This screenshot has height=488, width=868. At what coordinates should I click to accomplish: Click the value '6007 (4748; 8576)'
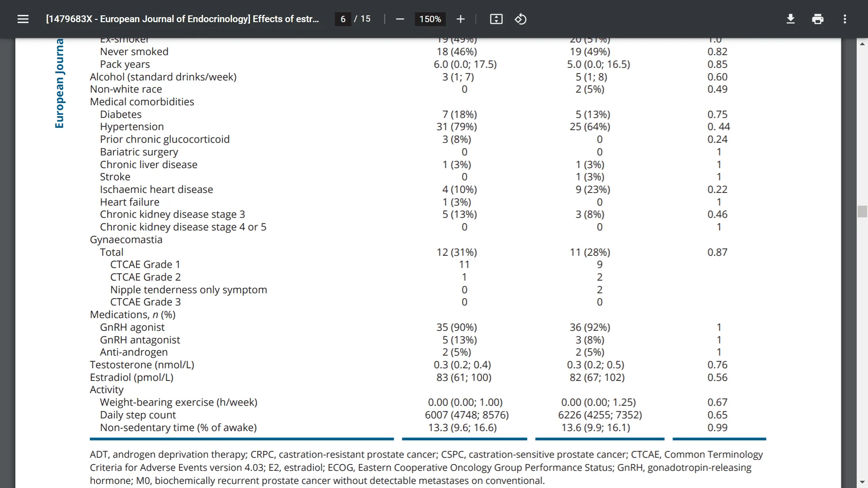[467, 415]
